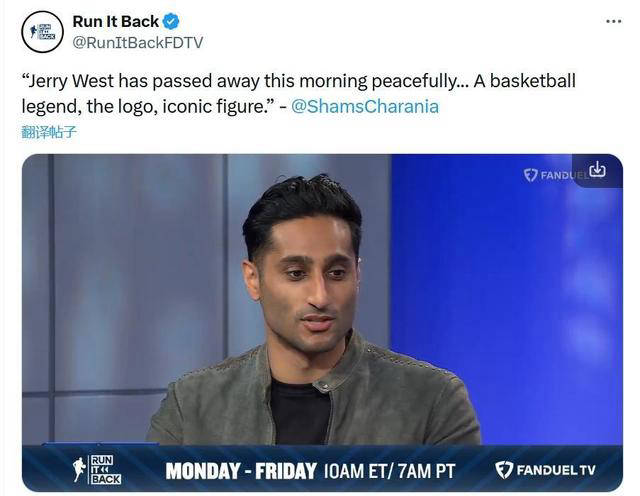Open the three-dot more options menu

613,21
